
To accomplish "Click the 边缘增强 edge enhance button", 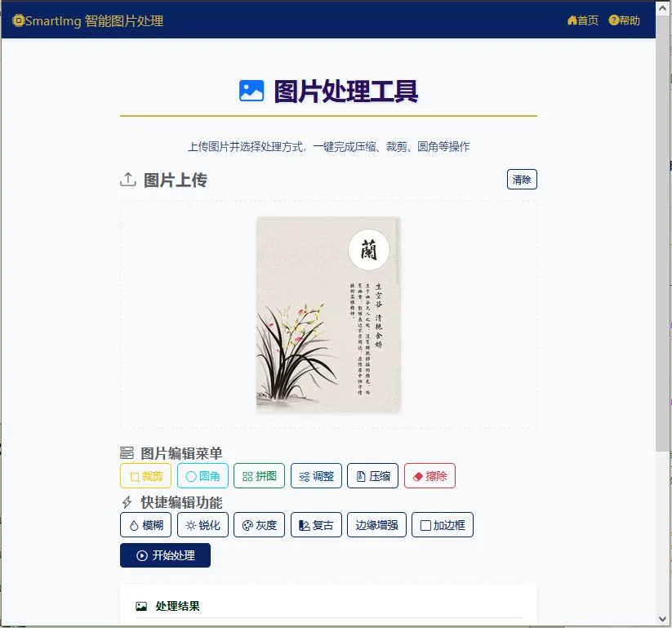I will click(x=376, y=524).
